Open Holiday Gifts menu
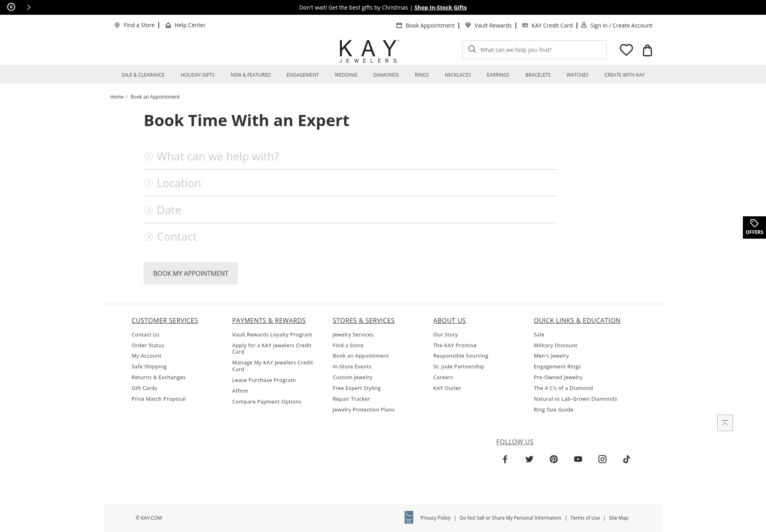 (x=197, y=75)
